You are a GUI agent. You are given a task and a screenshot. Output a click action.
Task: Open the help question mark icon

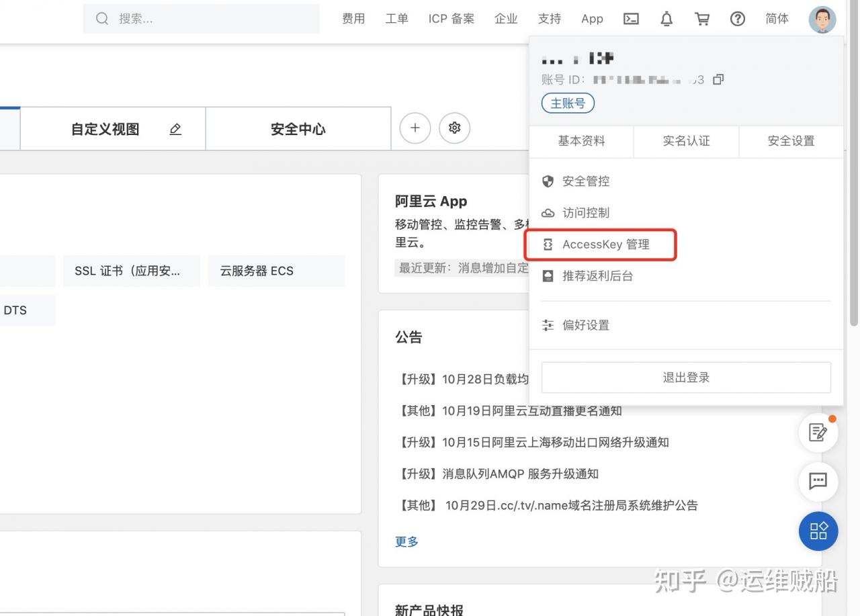738,19
